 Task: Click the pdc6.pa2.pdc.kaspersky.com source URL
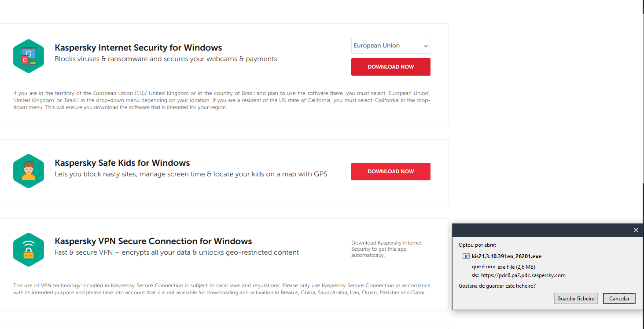[523, 275]
